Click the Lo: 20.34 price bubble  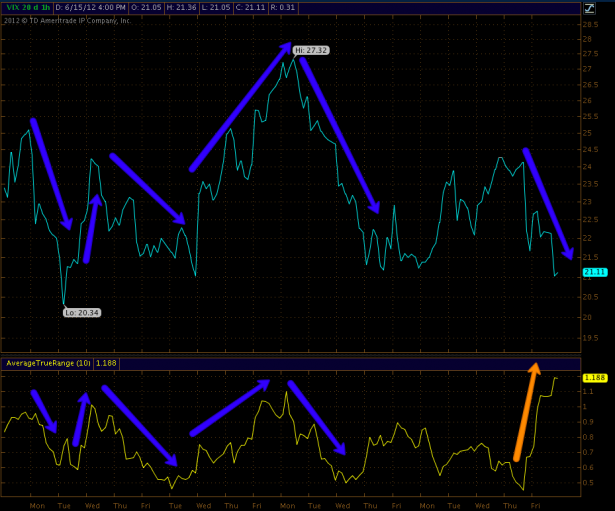(81, 313)
